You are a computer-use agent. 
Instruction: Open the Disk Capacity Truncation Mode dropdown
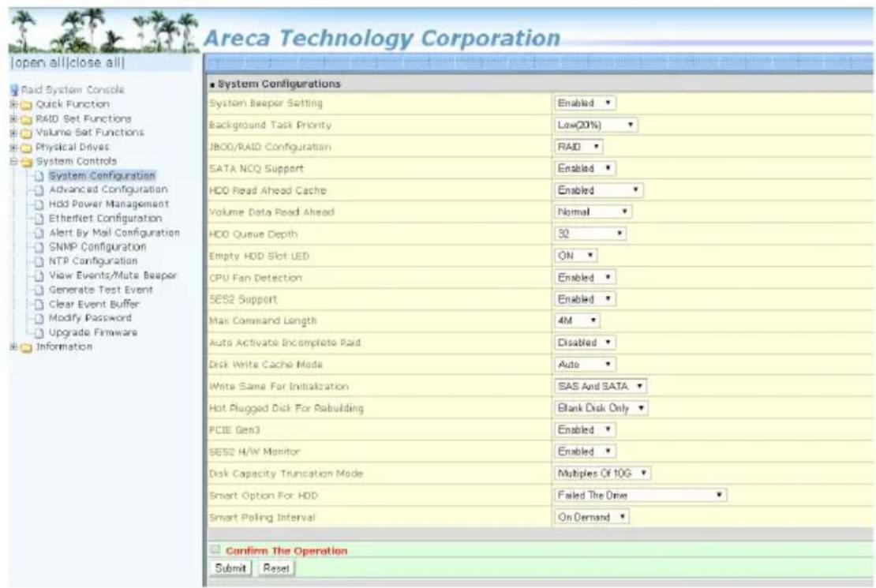pos(602,474)
